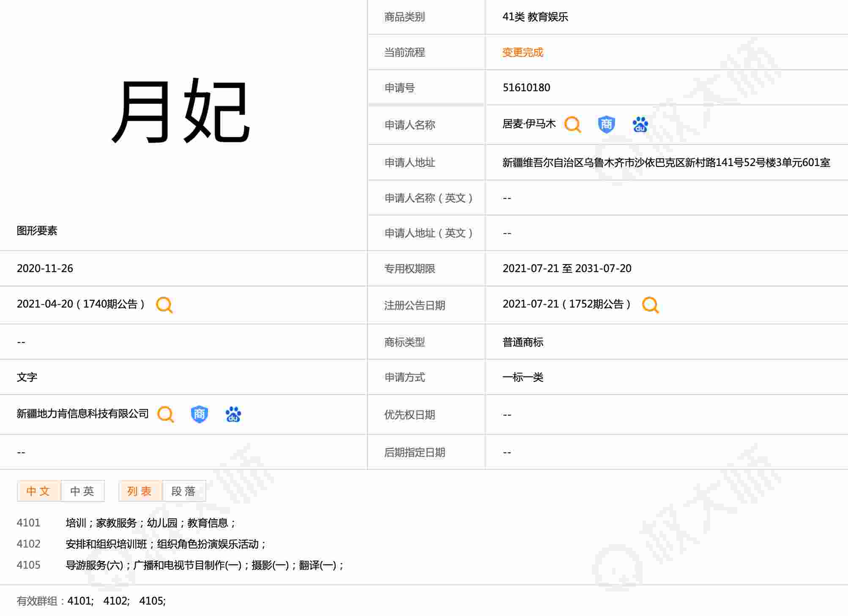Select 列表 list layout
The image size is (848, 616).
click(x=140, y=491)
